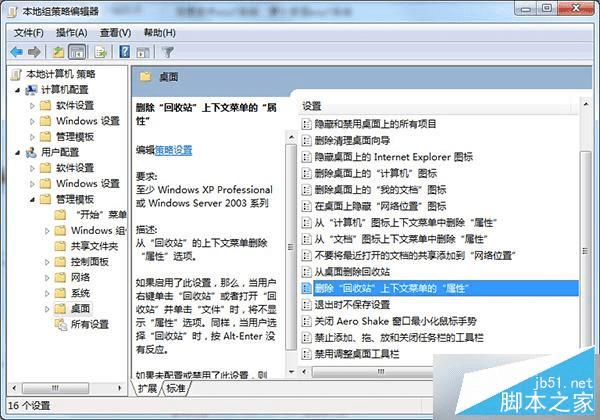Screen dimensions: 600x420
Task: Expand the 桌面 tree node arrow
Action: pos(47,309)
